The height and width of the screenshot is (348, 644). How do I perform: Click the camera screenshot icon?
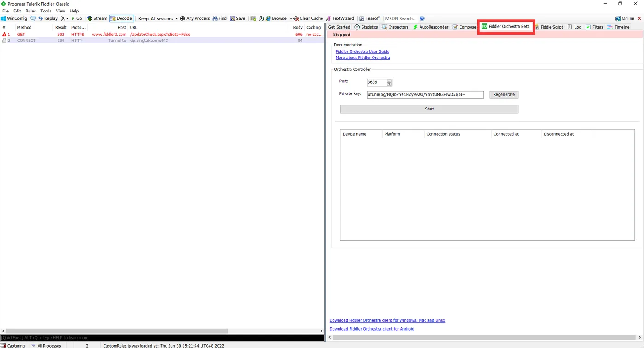(x=253, y=18)
